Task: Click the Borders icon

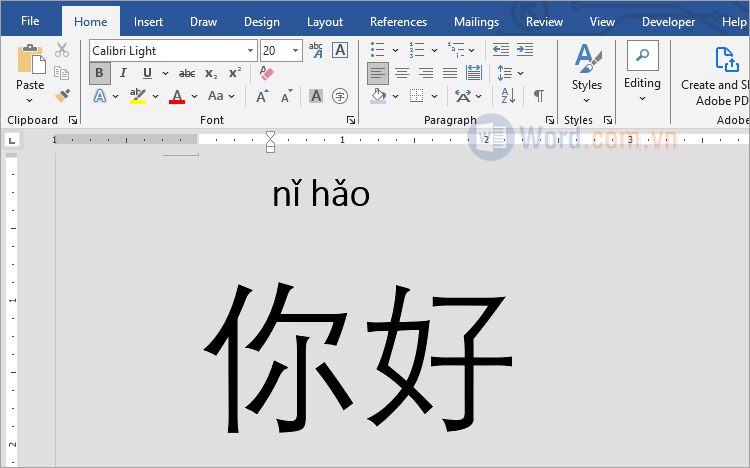Action: (417, 96)
